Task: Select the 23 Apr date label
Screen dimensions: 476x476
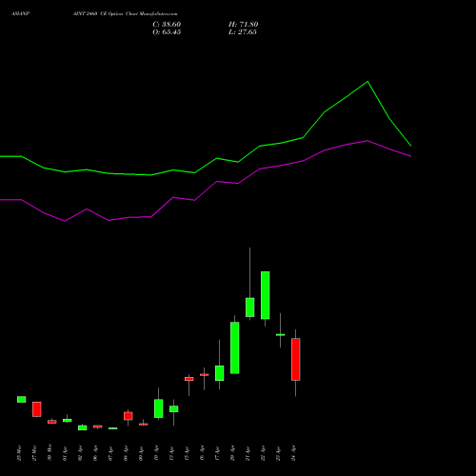Action: pyautogui.click(x=278, y=454)
